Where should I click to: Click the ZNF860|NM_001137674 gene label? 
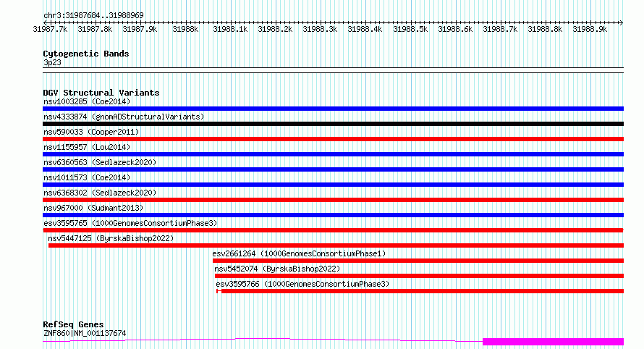coord(85,333)
